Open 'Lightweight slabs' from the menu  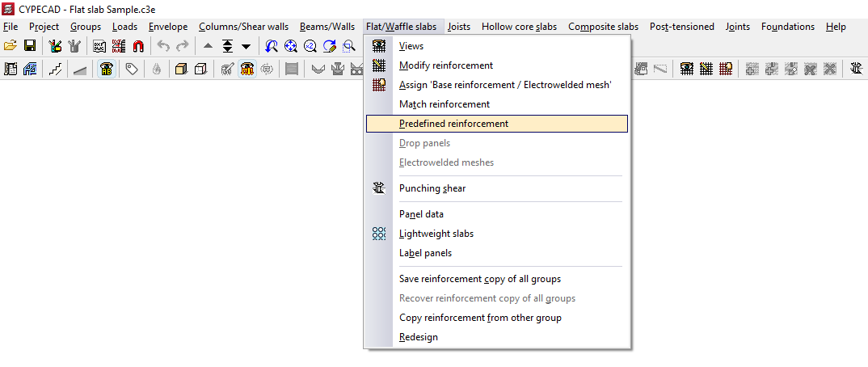(x=436, y=234)
